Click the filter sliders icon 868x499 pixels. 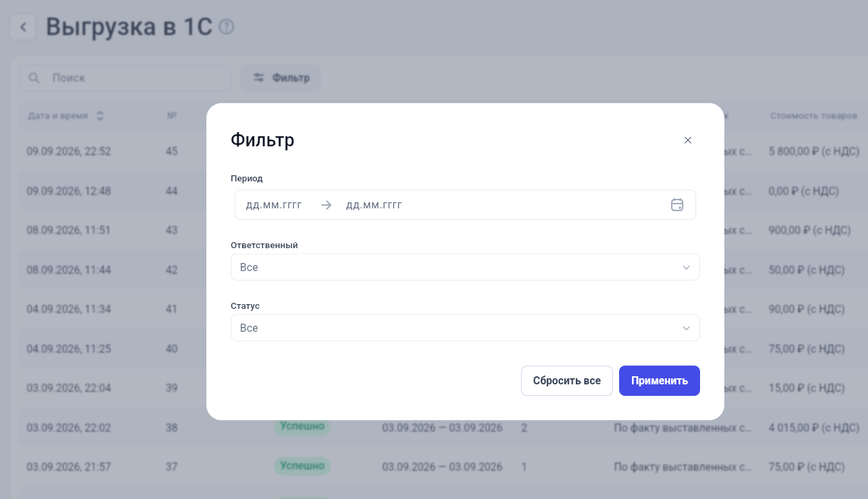click(x=258, y=78)
